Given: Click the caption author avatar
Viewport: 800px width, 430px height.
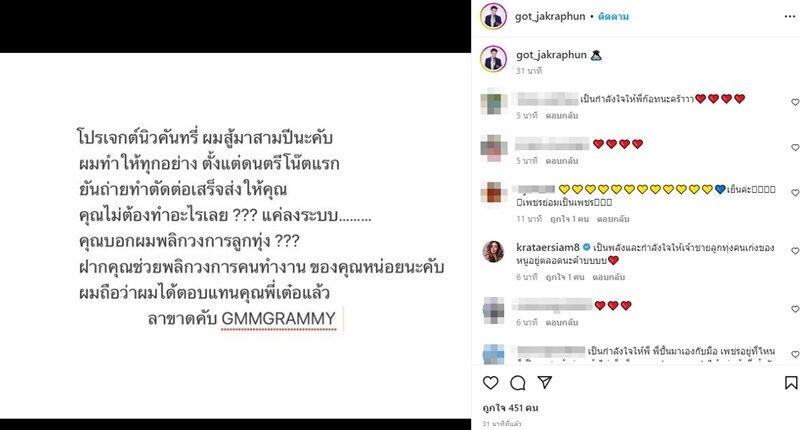Looking at the screenshot, I should tap(493, 59).
